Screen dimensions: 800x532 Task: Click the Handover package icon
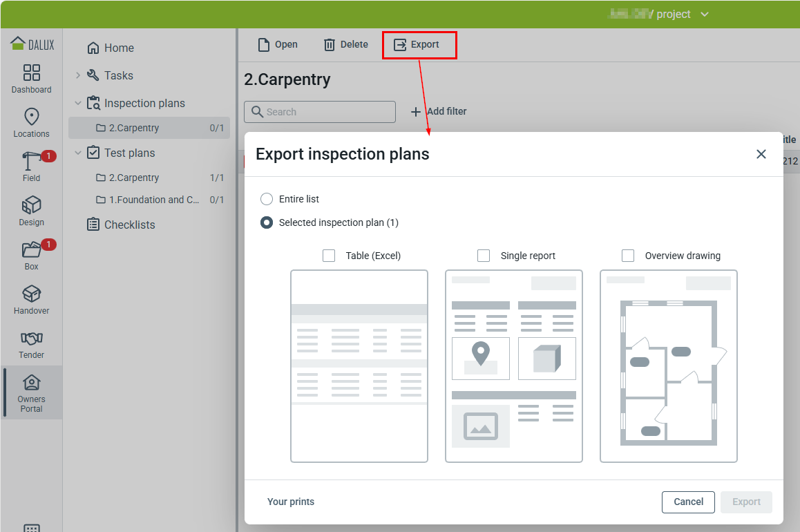click(x=32, y=294)
